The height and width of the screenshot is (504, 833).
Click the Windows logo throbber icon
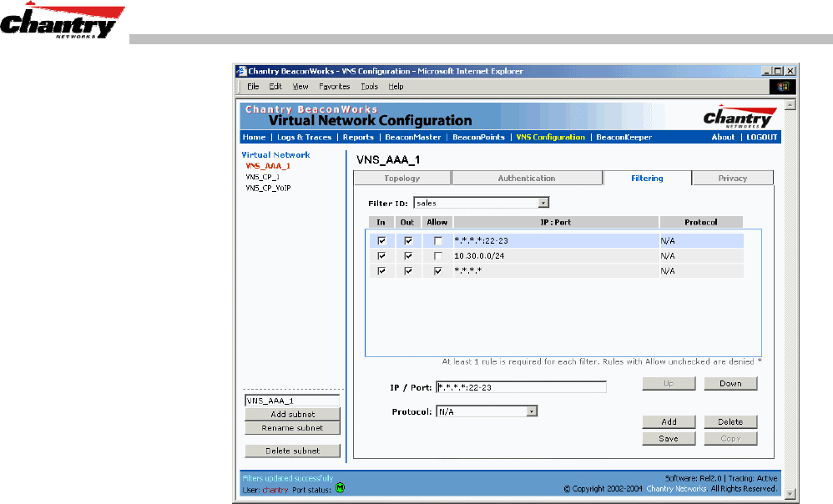click(x=783, y=87)
